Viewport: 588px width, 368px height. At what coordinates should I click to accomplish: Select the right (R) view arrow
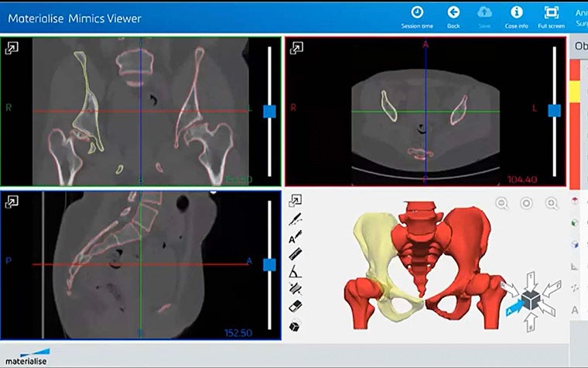(x=510, y=288)
